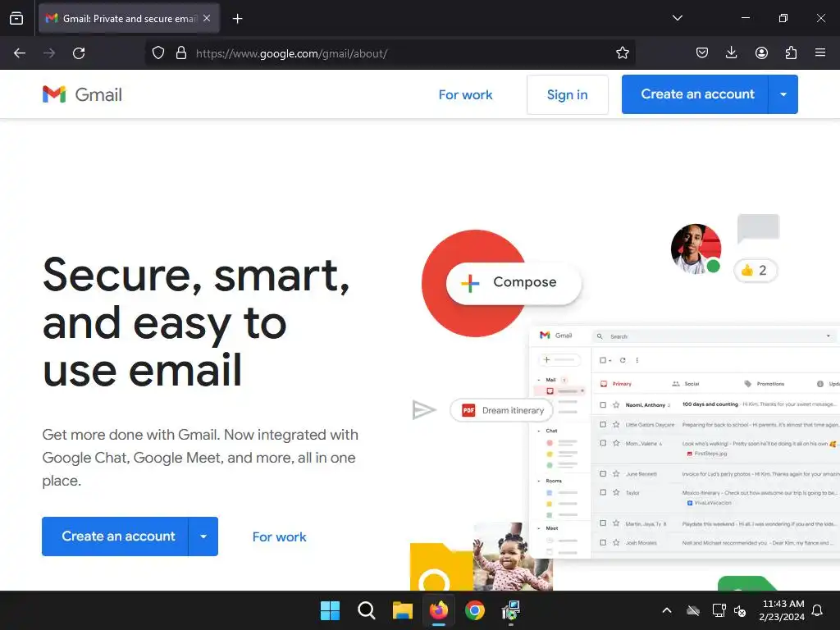Open the Firefox hamburger application menu
The width and height of the screenshot is (840, 630).
[x=820, y=52]
